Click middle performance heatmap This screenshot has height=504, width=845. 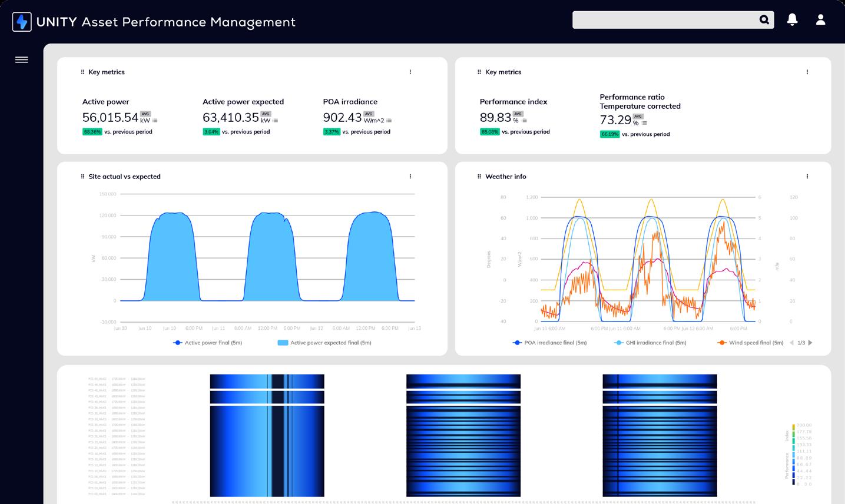463,436
